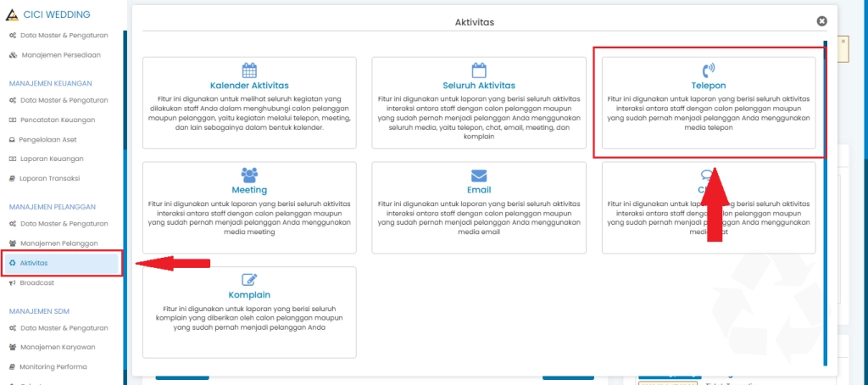Open Broadcast in the sidebar
Viewport: 868px width, 385px height.
click(36, 282)
